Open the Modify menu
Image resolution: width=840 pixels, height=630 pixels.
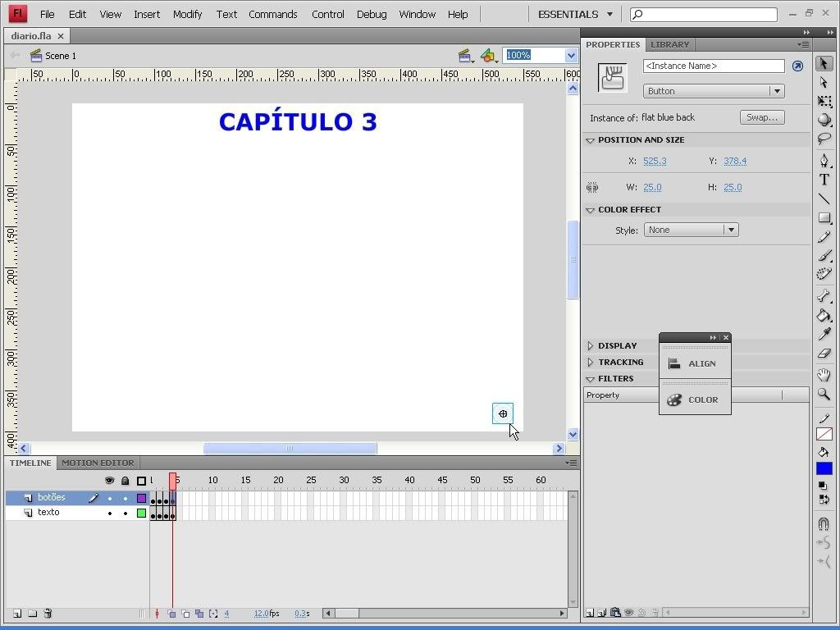(187, 14)
